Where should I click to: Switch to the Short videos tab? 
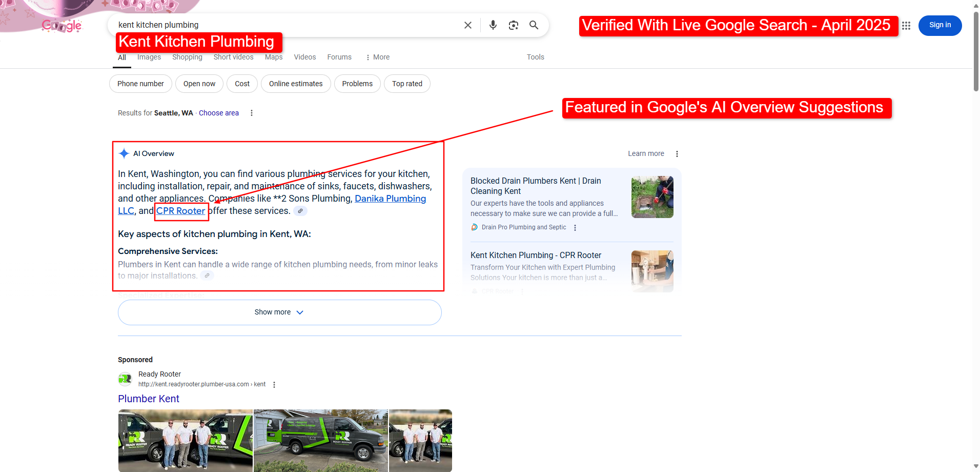(233, 57)
